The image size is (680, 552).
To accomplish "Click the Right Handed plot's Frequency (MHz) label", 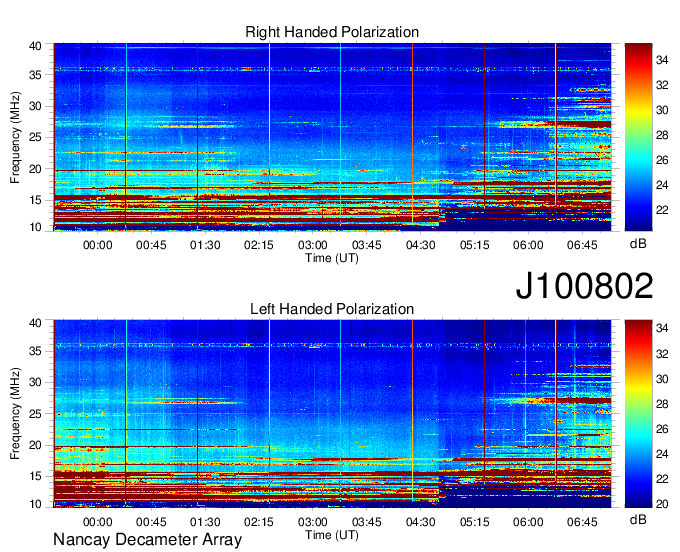I will click(15, 137).
